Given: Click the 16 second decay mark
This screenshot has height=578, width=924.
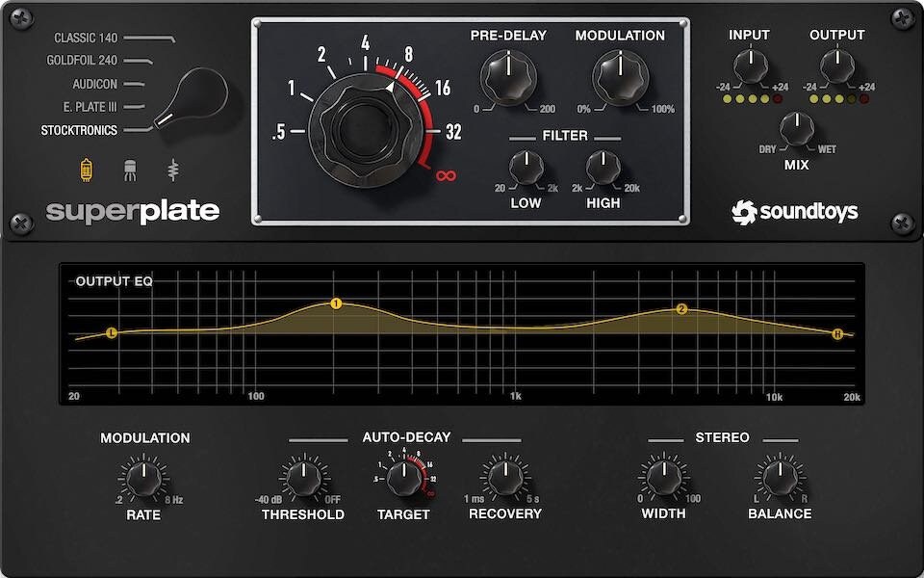Looking at the screenshot, I should coord(443,88).
